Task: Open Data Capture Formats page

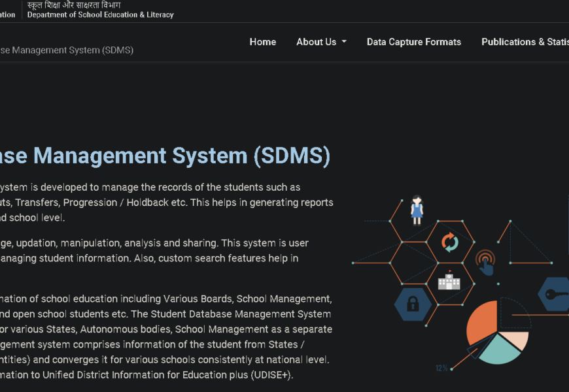Action: point(413,42)
